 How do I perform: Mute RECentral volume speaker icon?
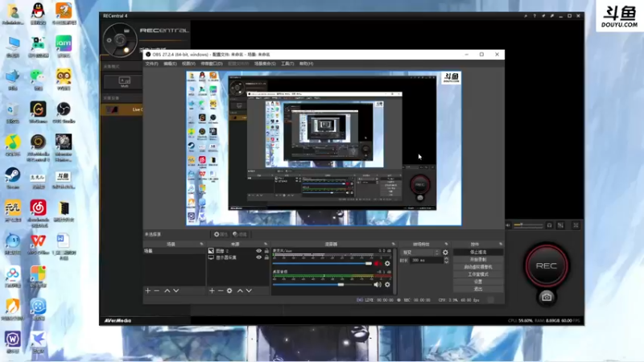508,225
